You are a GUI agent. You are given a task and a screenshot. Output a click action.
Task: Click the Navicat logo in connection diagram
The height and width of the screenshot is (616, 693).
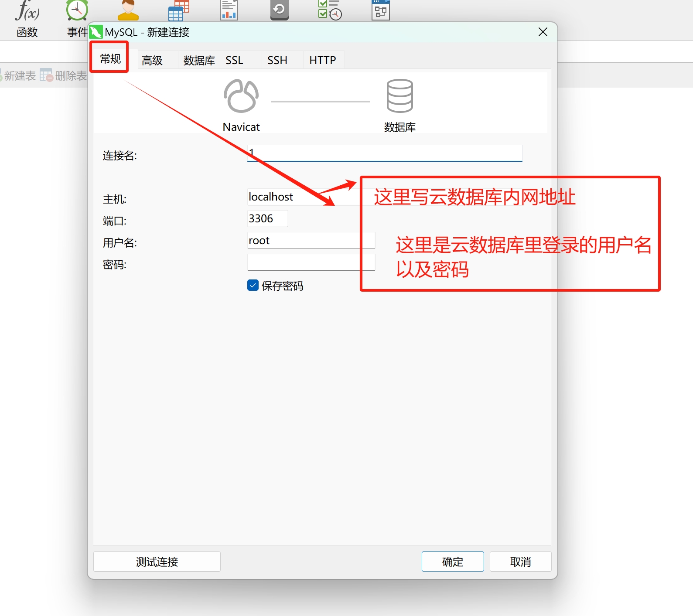241,96
